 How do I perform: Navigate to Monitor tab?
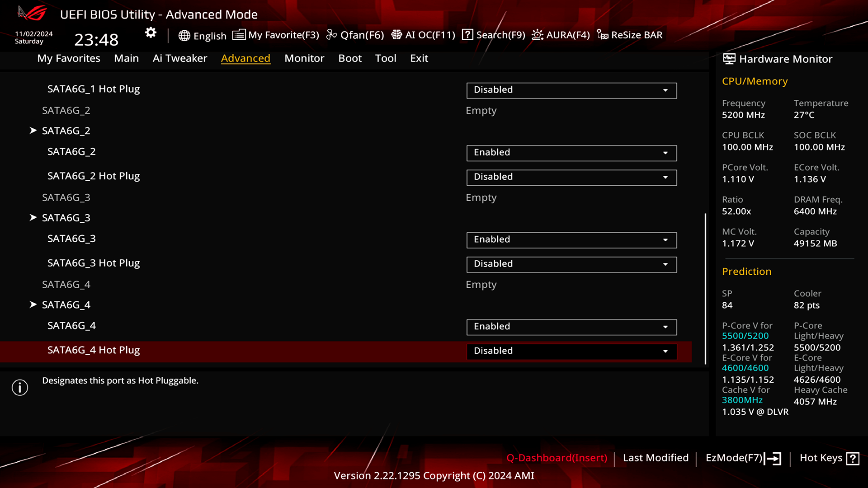(304, 58)
